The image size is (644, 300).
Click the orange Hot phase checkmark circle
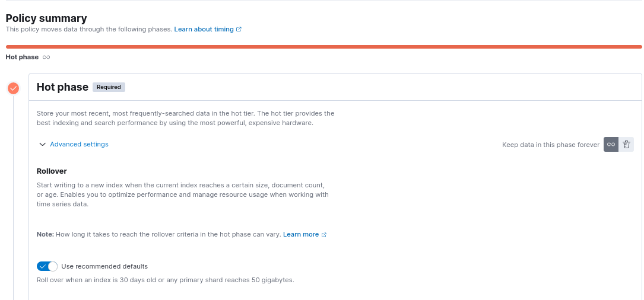13,88
